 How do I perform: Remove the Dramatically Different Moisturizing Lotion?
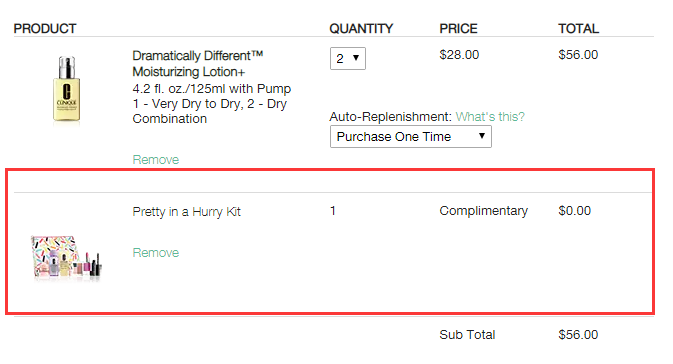pos(155,160)
